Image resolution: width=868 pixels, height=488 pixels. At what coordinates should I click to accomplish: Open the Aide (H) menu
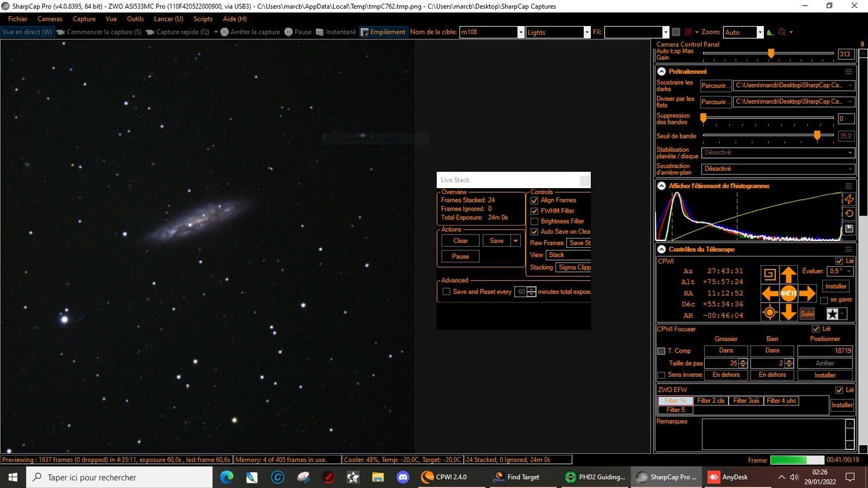[x=235, y=19]
